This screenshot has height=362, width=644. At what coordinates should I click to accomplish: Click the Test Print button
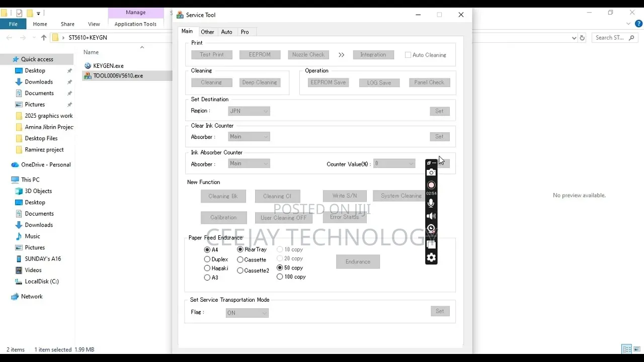tap(212, 55)
